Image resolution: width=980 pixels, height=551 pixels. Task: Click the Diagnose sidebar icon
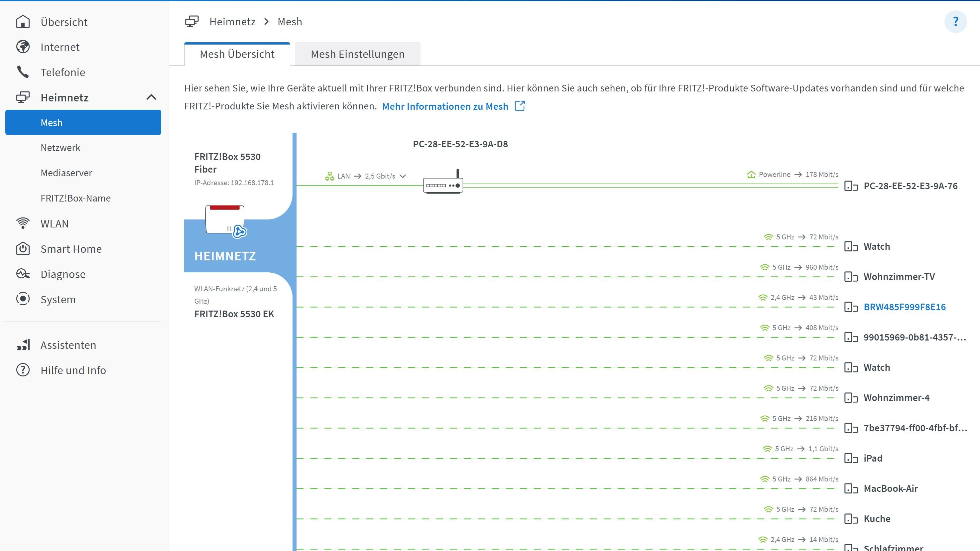tap(23, 274)
